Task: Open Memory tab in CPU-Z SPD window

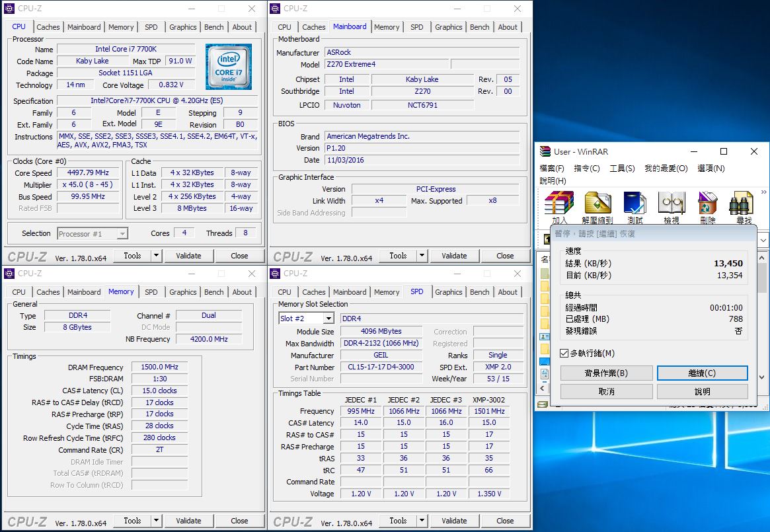Action: 387,292
